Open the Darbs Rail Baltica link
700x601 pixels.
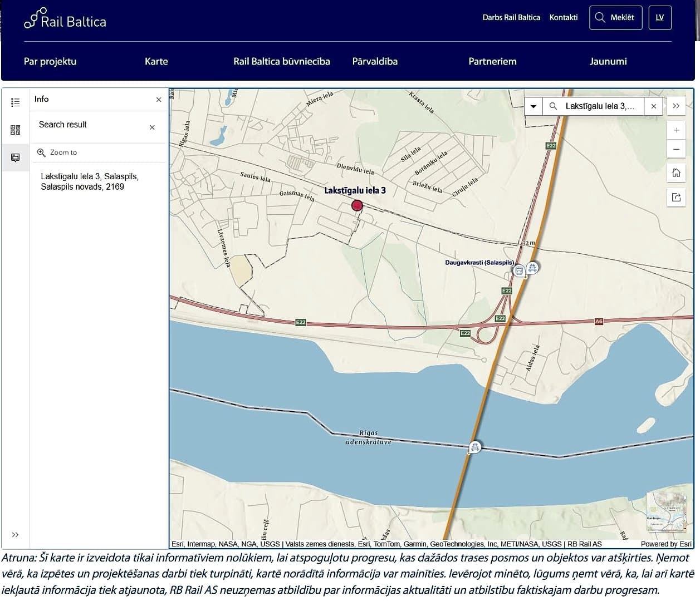511,17
